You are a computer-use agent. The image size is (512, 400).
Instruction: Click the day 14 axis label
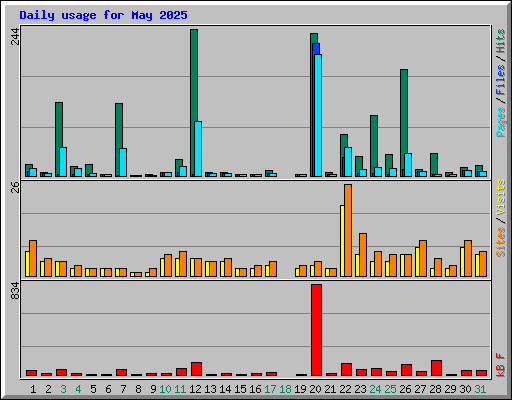(x=225, y=389)
